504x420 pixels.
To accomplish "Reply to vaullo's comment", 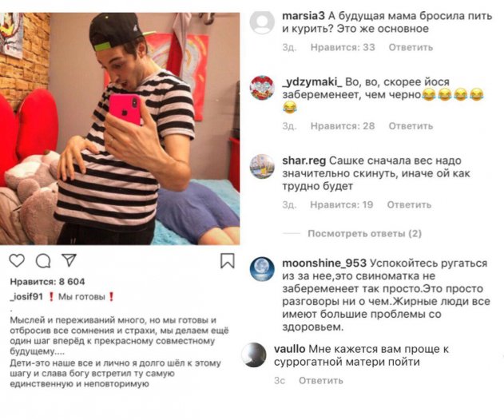I will 321,380.
